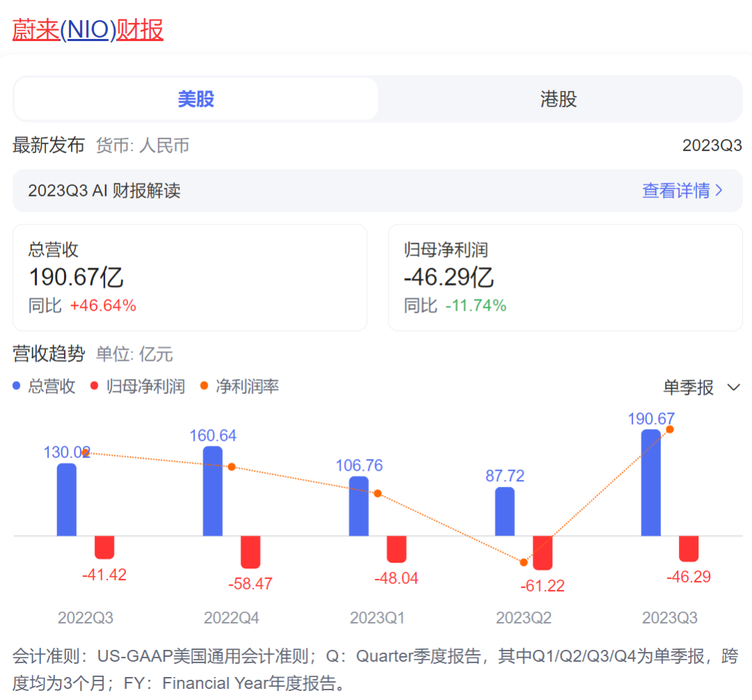Click the 2023Q2 axis label
Viewport: 752px width, 700px height.
pos(524,618)
